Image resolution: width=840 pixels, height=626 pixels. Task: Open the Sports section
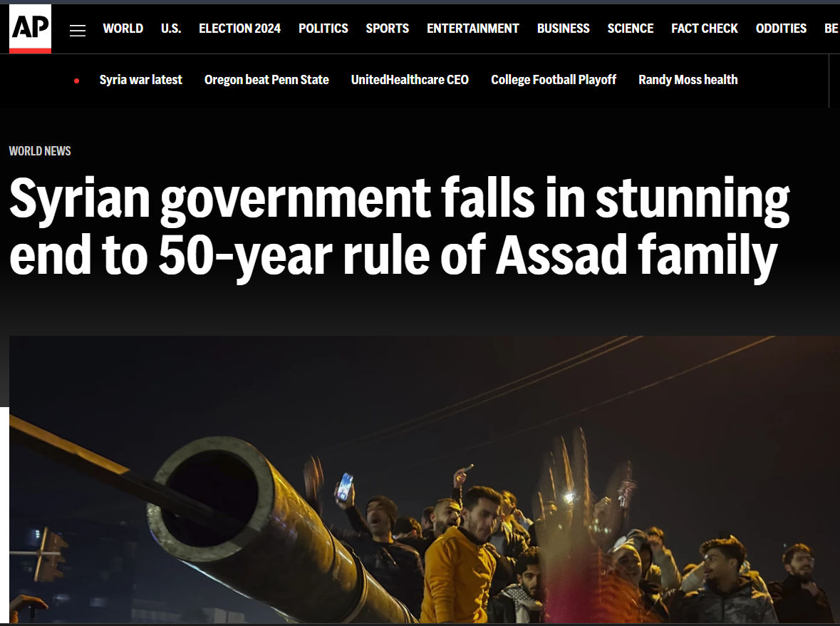tap(388, 29)
